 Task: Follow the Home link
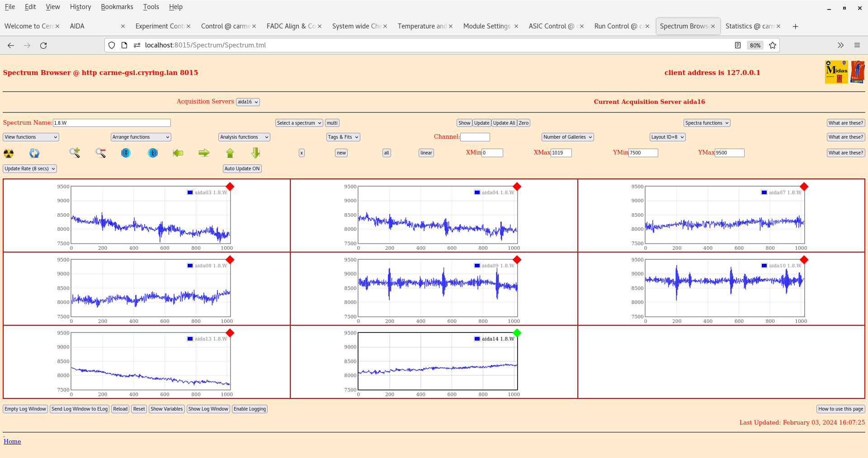pos(12,441)
